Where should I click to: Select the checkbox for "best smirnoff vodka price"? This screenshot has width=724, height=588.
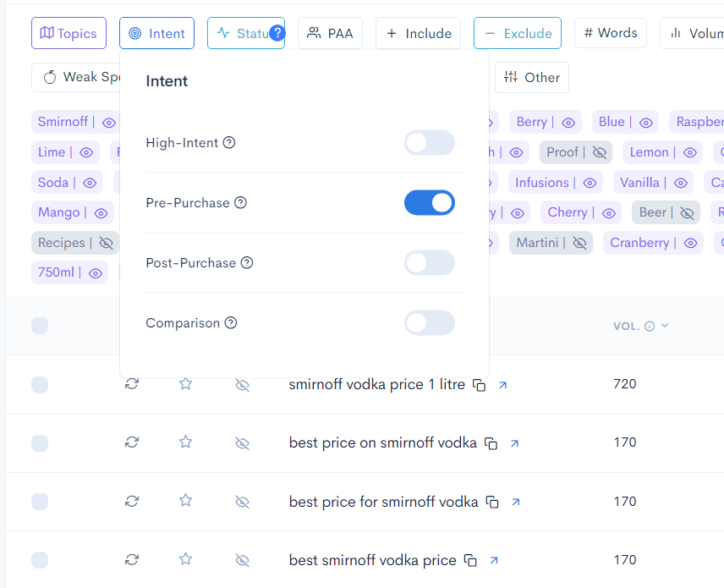40,560
